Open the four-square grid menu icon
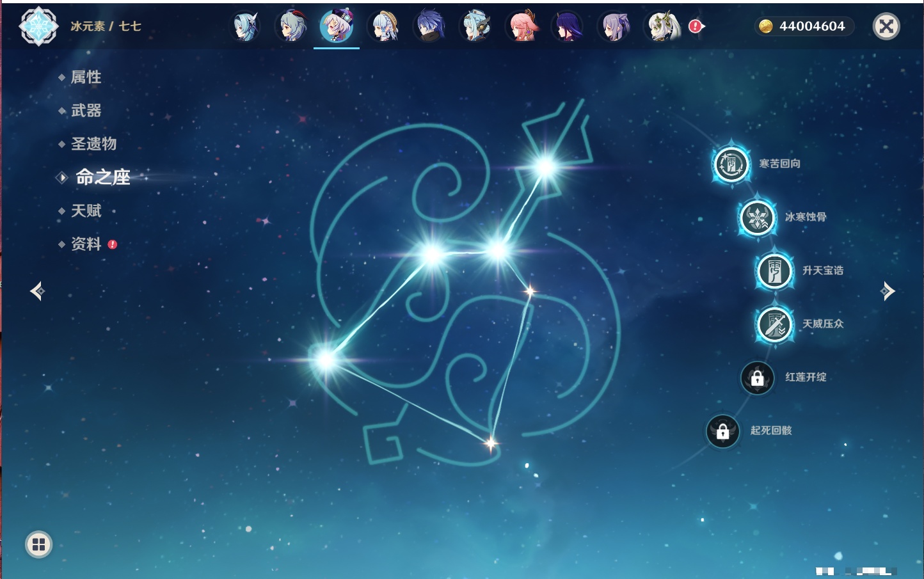The width and height of the screenshot is (924, 579). pyautogui.click(x=38, y=544)
